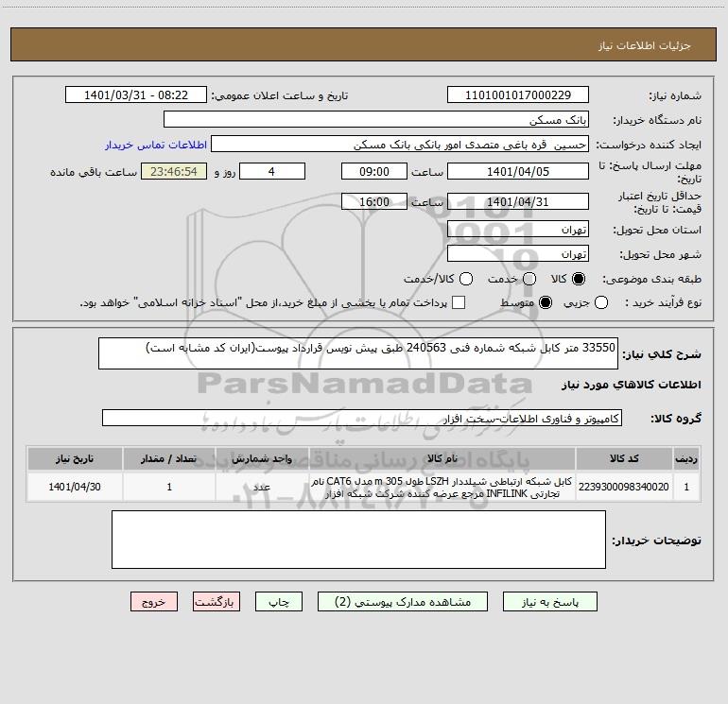This screenshot has width=728, height=704.
Task: Click the تاریخ نیاز column header
Action: [75, 458]
